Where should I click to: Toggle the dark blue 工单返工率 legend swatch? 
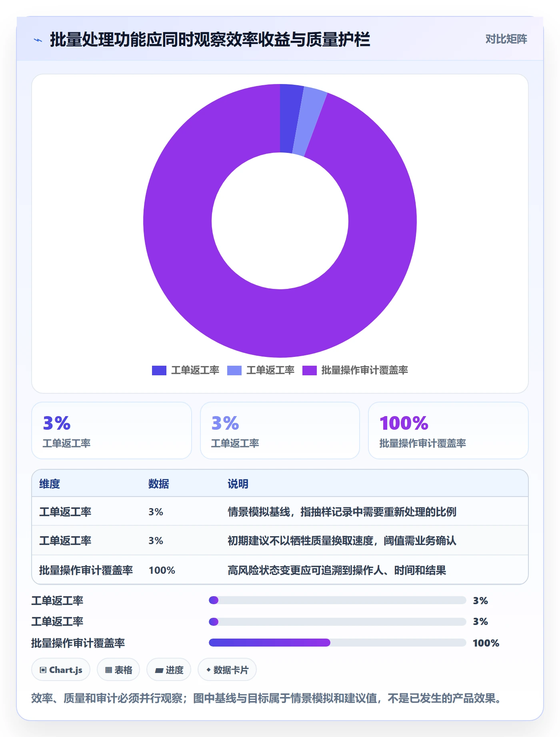point(159,370)
